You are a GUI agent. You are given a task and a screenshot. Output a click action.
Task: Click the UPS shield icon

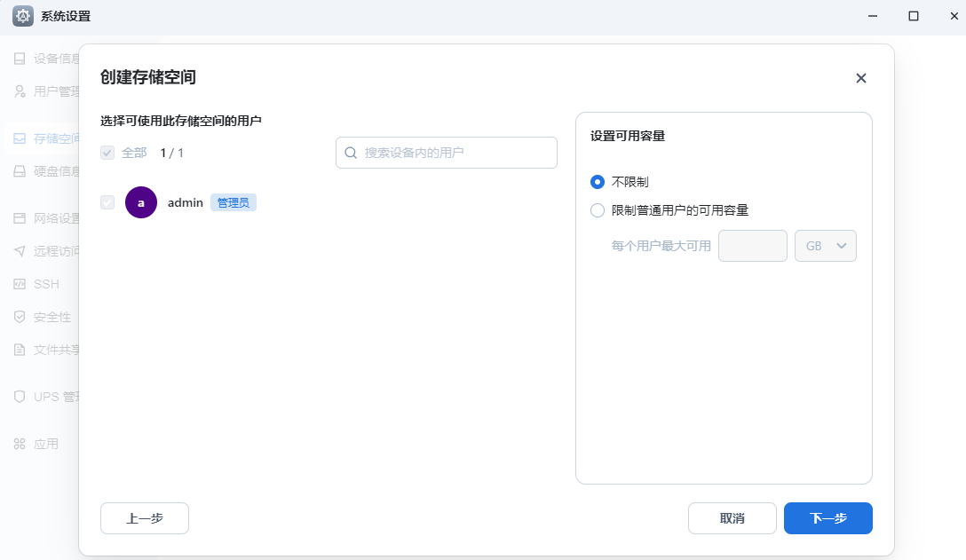pos(20,396)
